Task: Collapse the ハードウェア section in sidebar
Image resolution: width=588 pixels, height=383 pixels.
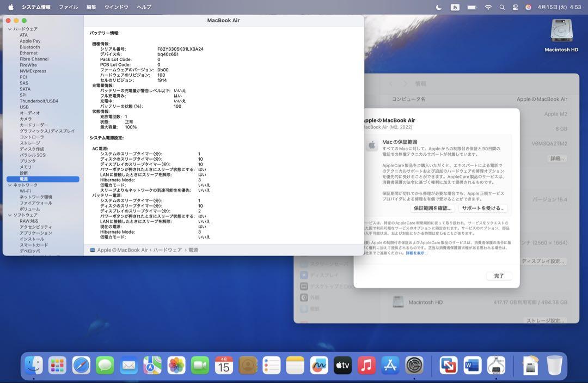Action: [x=10, y=29]
